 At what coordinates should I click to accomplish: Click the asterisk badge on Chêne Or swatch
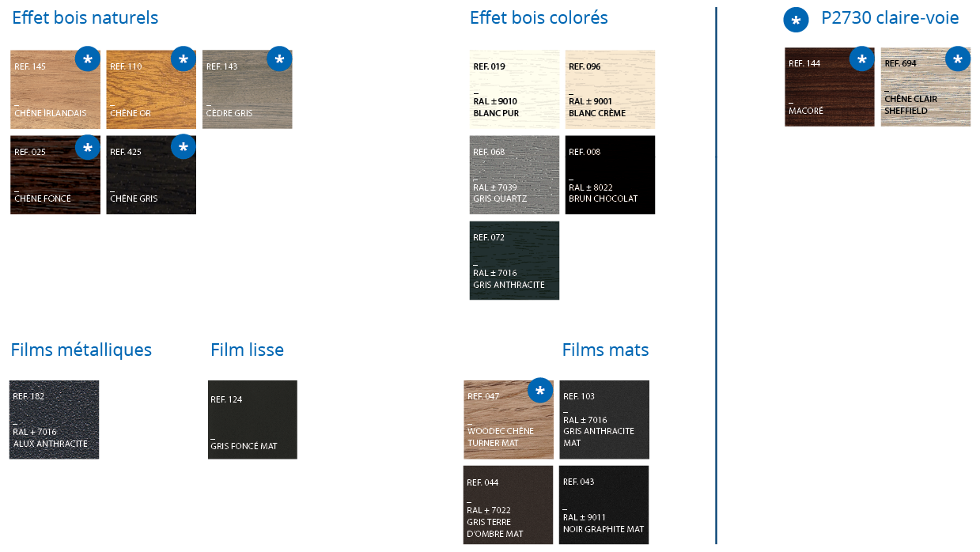point(184,59)
